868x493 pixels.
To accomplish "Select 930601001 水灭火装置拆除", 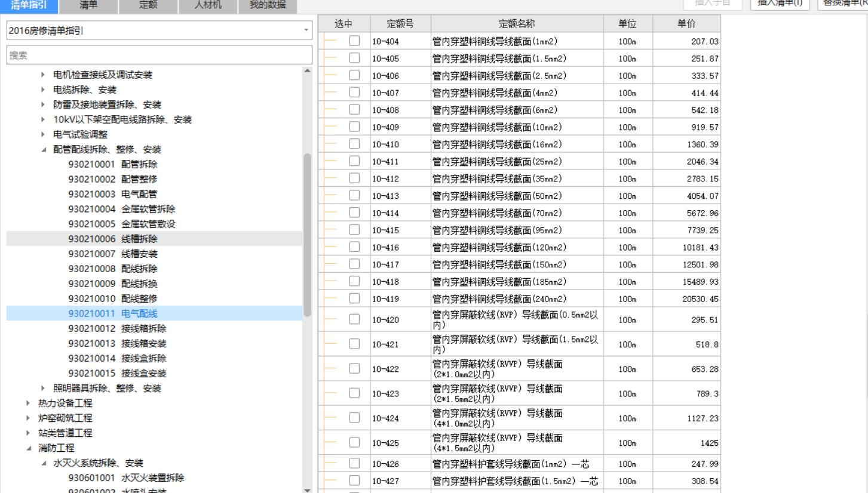I will coord(126,477).
